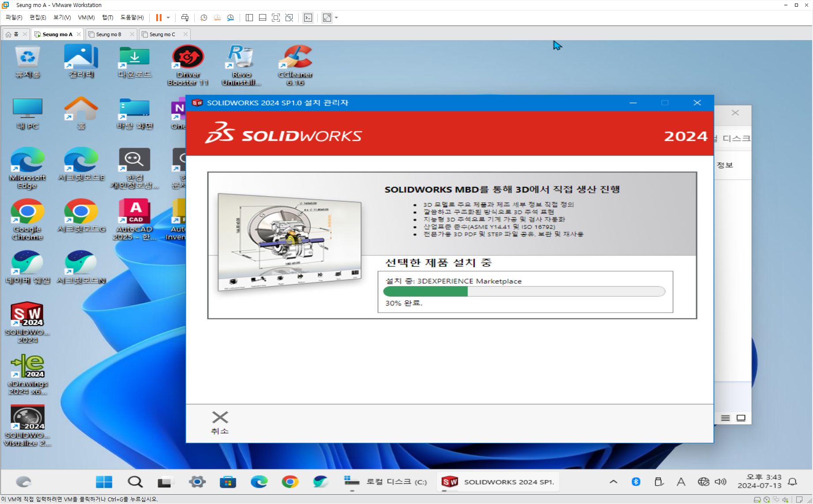
Task: Launch Revo Uninstaller shortcut
Action: click(241, 65)
